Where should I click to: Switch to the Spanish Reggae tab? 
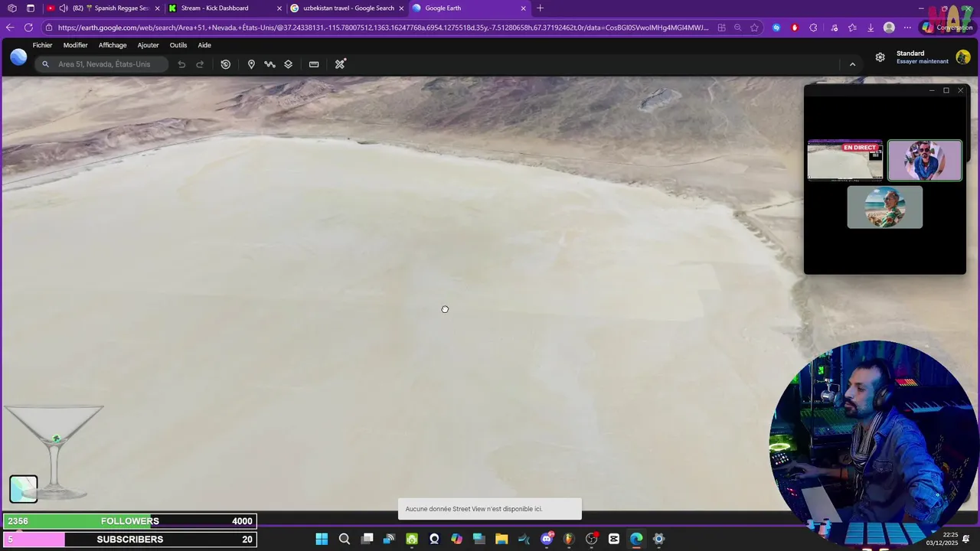pos(103,8)
